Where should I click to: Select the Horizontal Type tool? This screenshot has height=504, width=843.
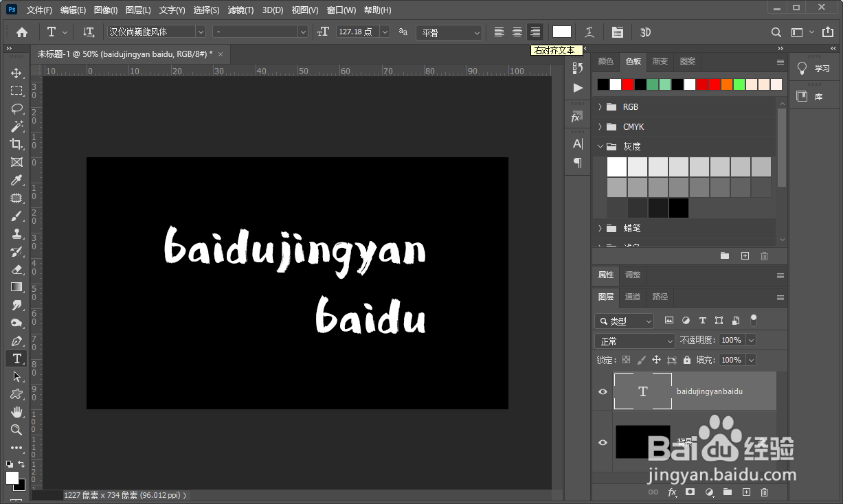pyautogui.click(x=16, y=358)
